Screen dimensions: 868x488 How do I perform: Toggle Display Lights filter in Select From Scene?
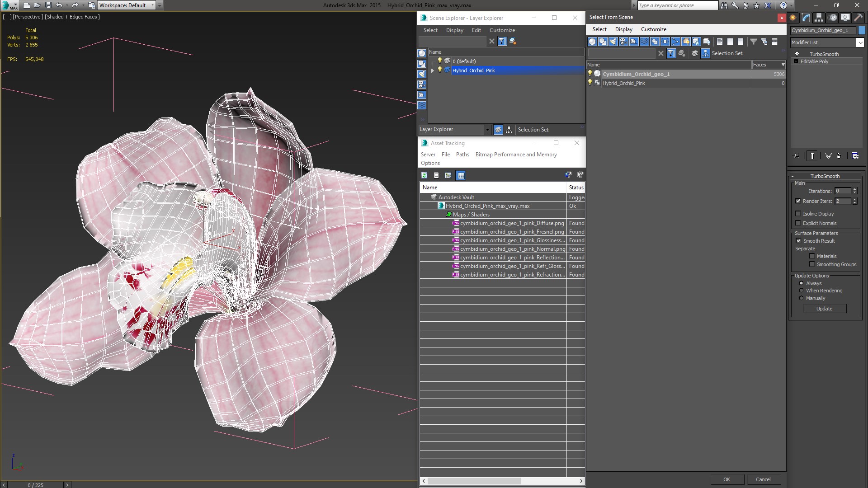tap(613, 42)
